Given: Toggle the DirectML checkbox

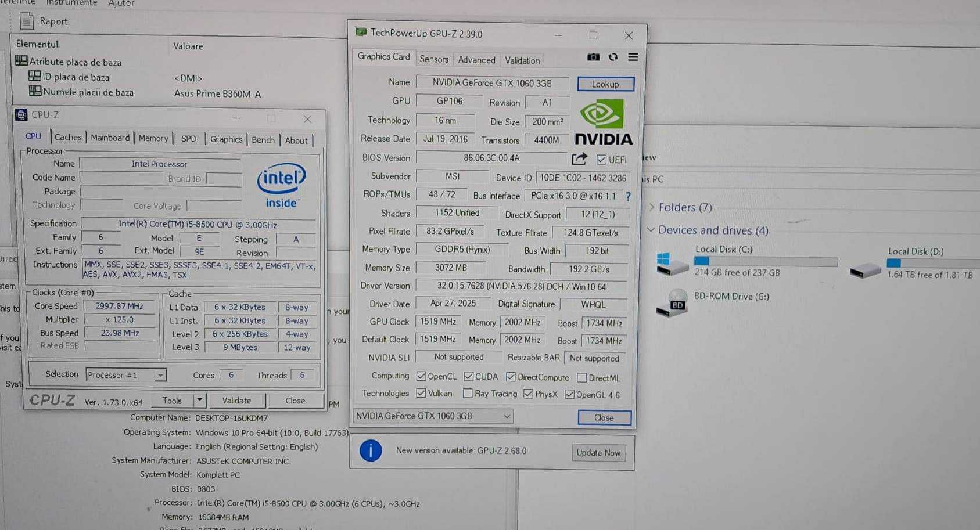Looking at the screenshot, I should point(581,378).
